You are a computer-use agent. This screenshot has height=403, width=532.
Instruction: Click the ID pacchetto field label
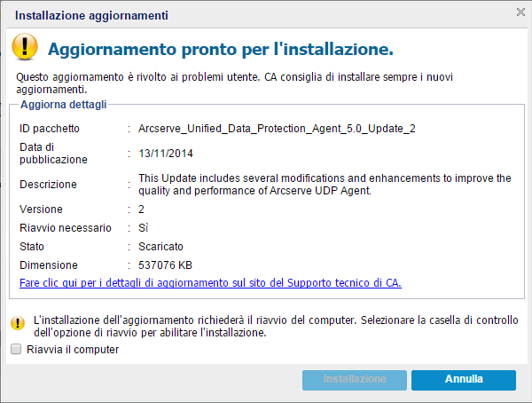50,129
